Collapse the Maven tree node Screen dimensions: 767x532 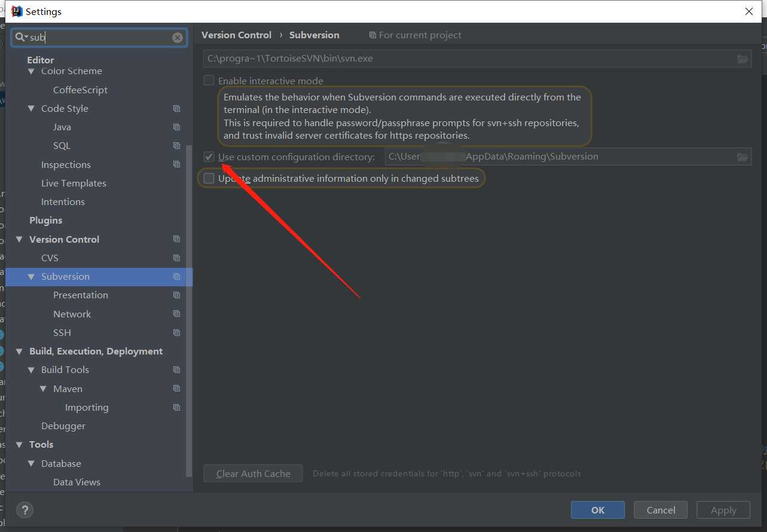(43, 389)
